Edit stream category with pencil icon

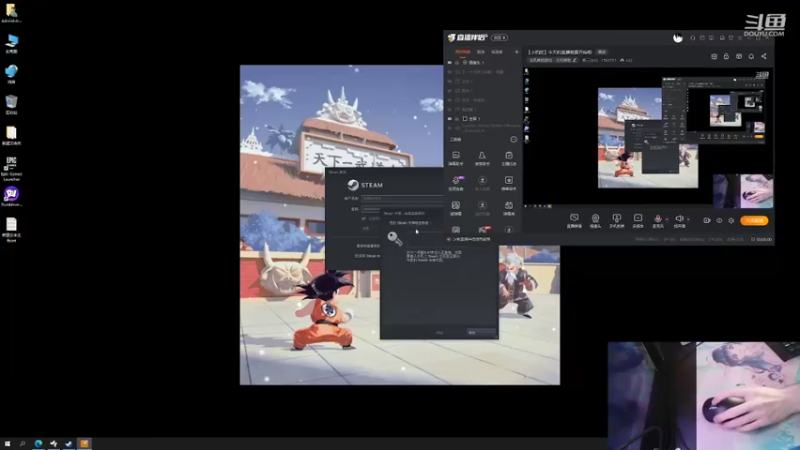point(574,60)
